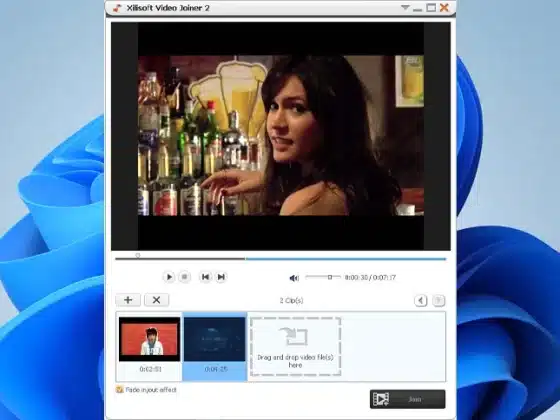Screen dimensions: 560x420
Task: Move selected clip left with arrow button
Action: coord(421,301)
